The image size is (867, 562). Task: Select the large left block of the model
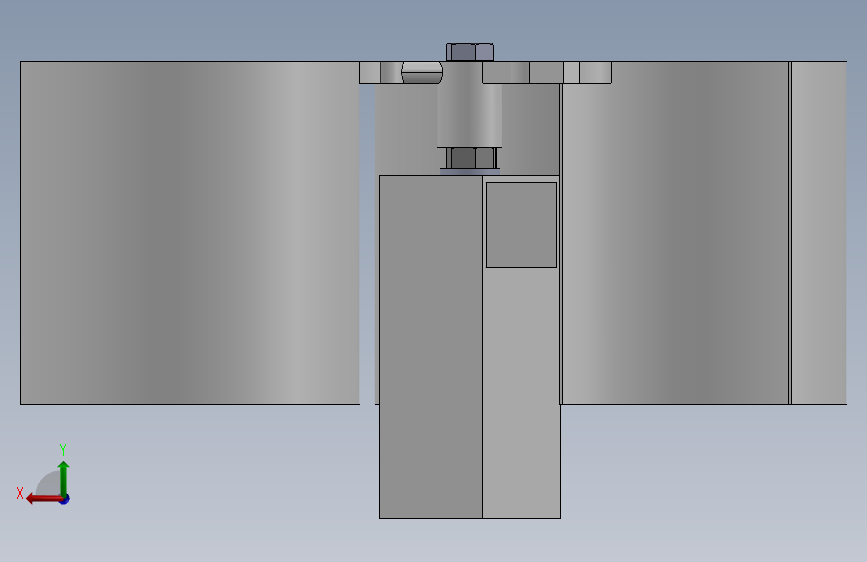(x=190, y=233)
